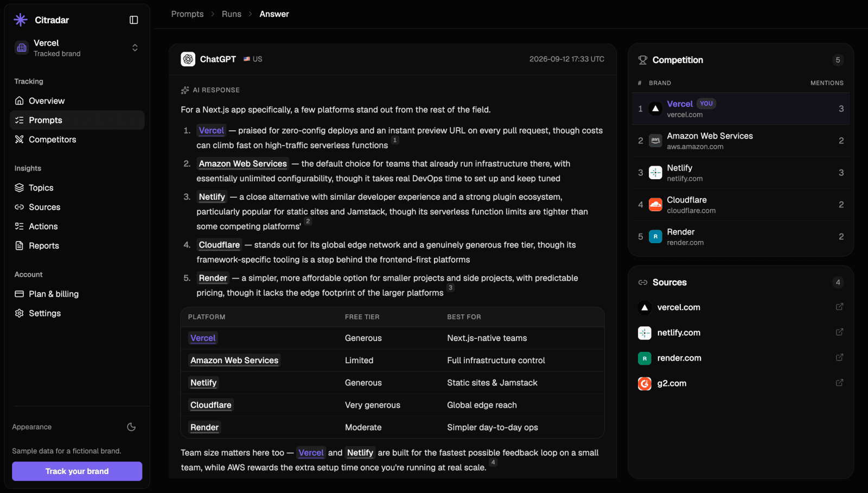Screen dimensions: 868x493
Task: Click the Cloudflare logo in Competition
Action: tap(655, 205)
